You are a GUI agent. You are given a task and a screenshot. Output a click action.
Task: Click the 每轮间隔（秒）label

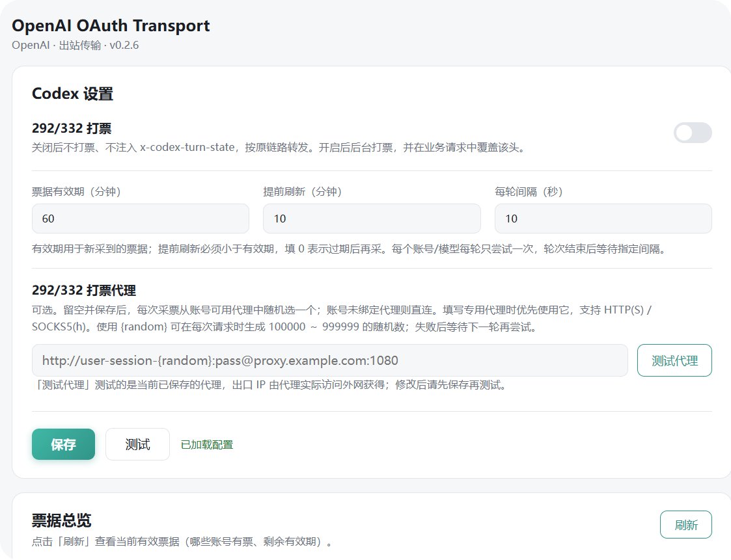tap(529, 191)
